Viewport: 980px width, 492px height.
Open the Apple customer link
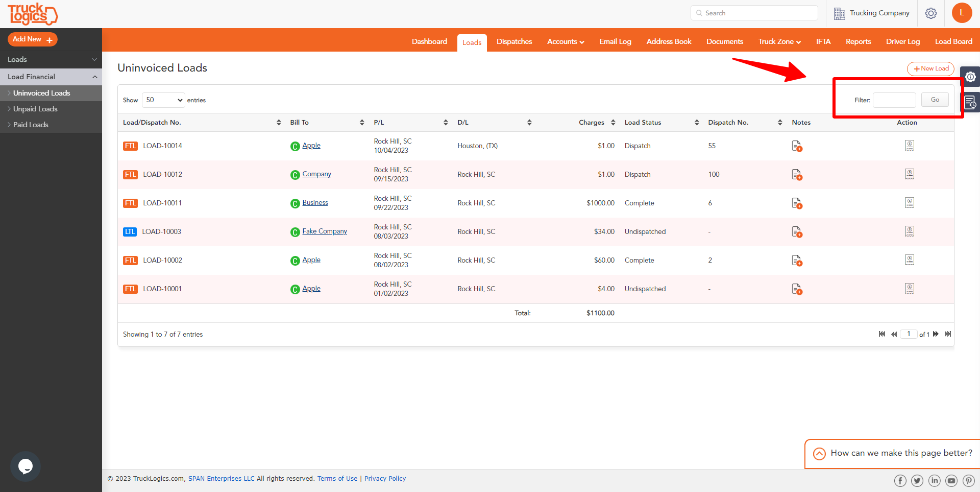pos(311,145)
